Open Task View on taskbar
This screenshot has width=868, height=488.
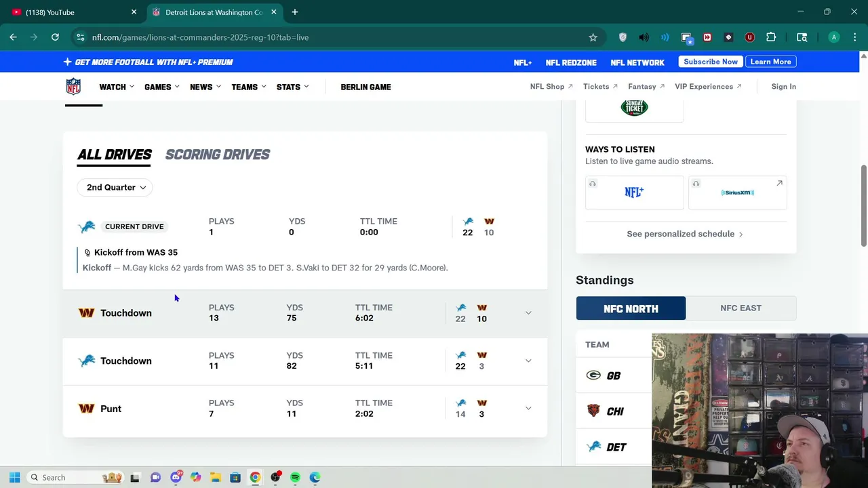135,477
